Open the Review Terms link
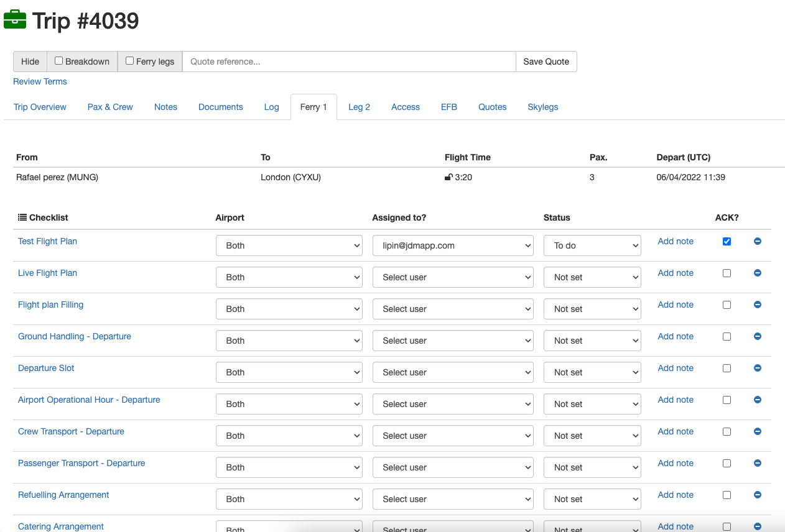 [40, 81]
